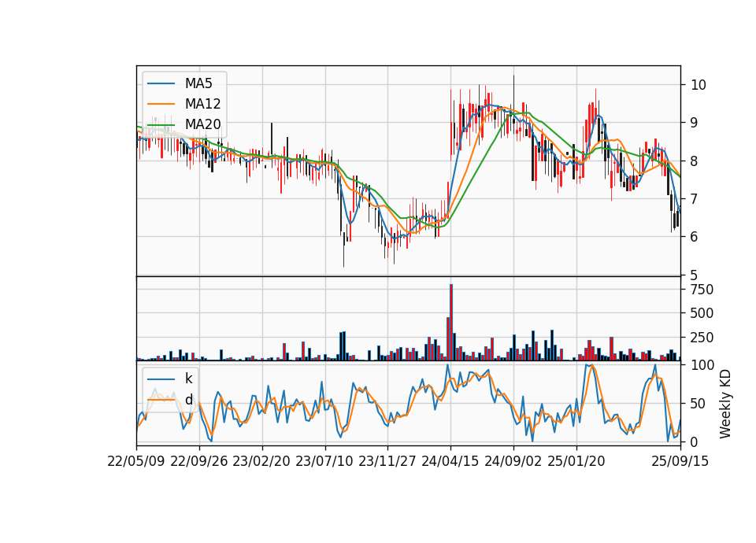The height and width of the screenshot is (543, 756).
Task: Click the price axis value 10
Action: tap(699, 85)
